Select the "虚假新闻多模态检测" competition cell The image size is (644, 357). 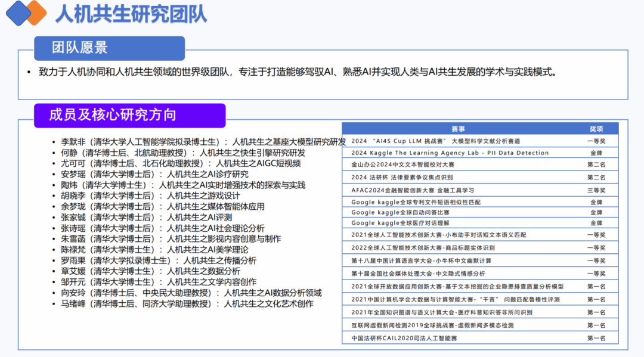[x=432, y=325]
